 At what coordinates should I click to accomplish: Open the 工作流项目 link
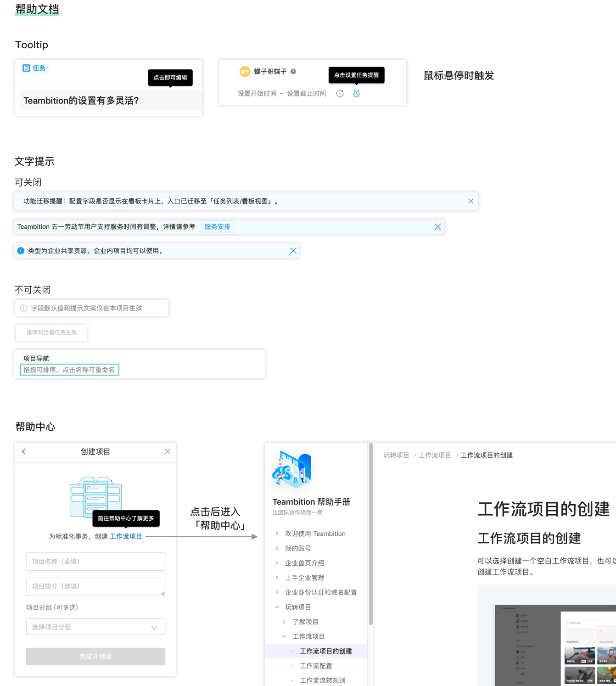pos(126,536)
